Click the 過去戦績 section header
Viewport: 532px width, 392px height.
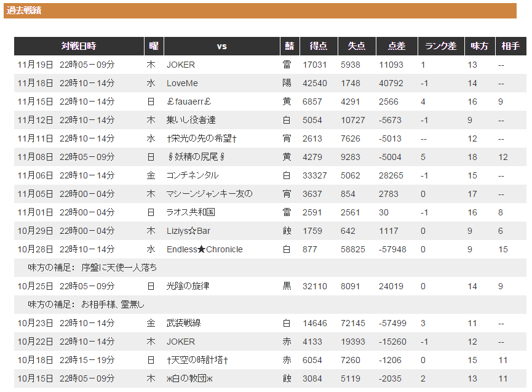tap(260, 10)
